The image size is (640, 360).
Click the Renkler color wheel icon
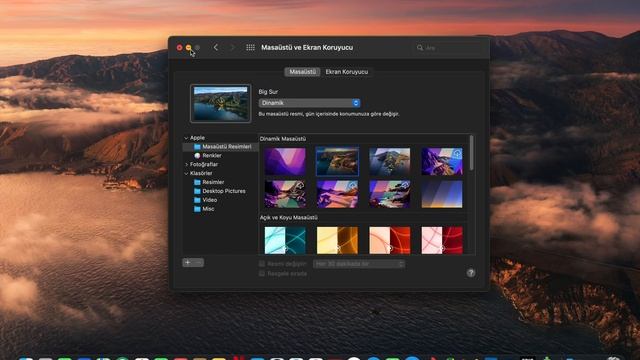197,156
